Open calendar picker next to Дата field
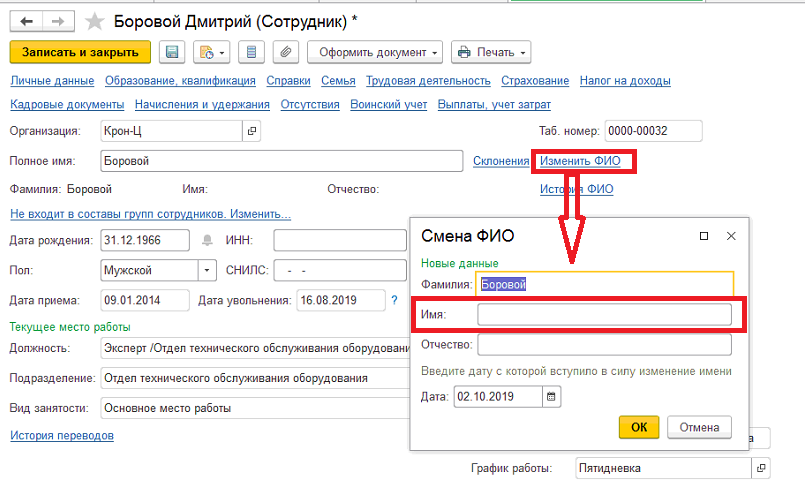Image resolution: width=805 pixels, height=485 pixels. pyautogui.click(x=551, y=397)
